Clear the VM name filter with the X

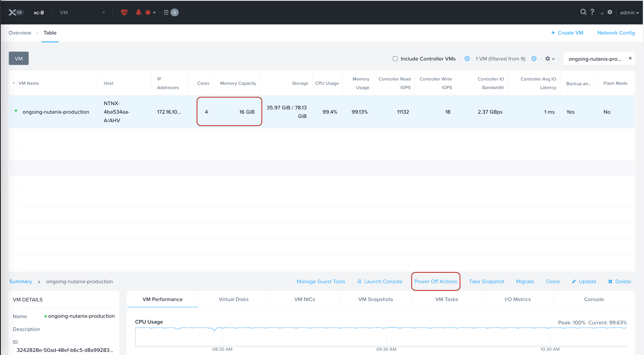coord(630,58)
